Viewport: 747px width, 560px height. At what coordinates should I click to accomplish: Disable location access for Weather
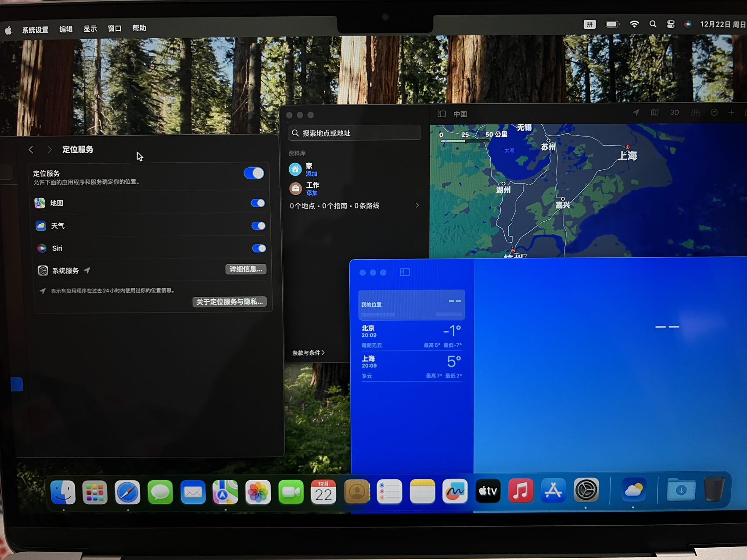[x=259, y=226]
